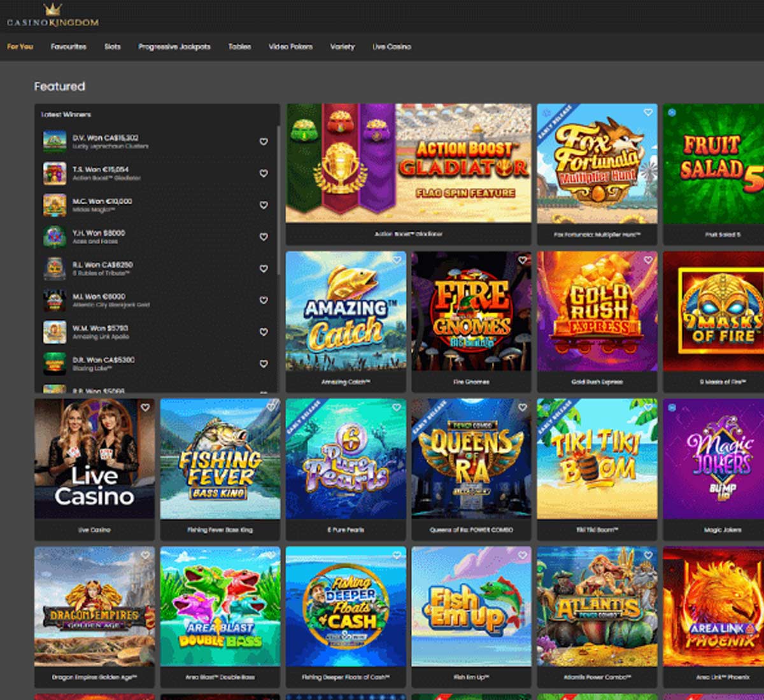Favorite the Fox Fortunata Multiplier Hunt game
Screen dimensions: 764x700
click(x=649, y=113)
